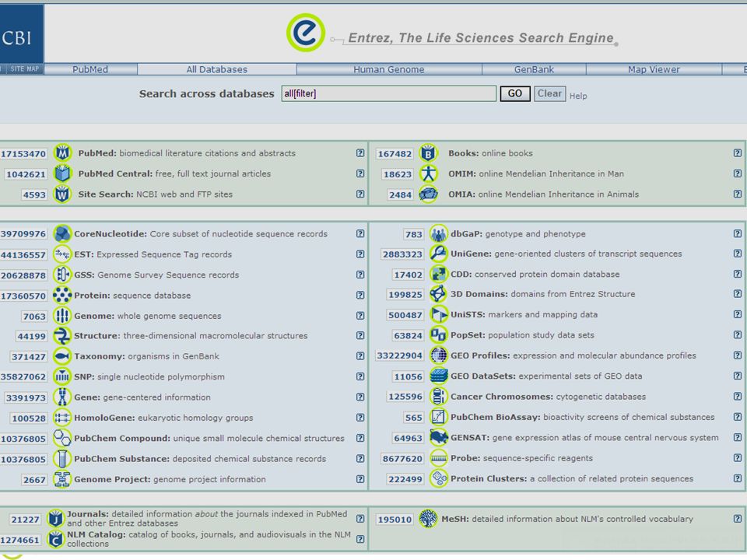This screenshot has height=560, width=747.
Task: Click the 3D Domains icon
Action: pyautogui.click(x=438, y=294)
